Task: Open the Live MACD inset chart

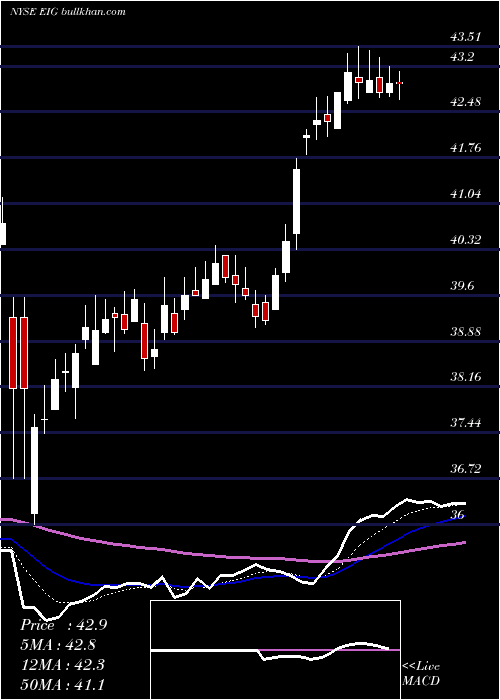Action: click(275, 650)
